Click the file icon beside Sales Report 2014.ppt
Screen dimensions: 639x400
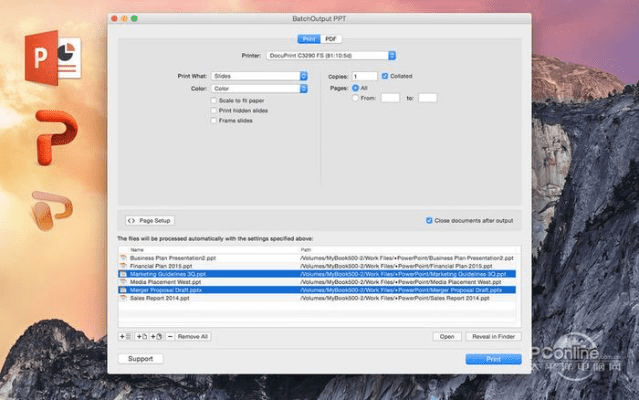[123, 298]
